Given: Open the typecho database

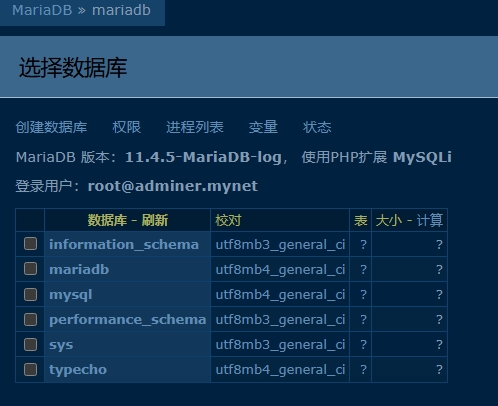Looking at the screenshot, I should [78, 370].
